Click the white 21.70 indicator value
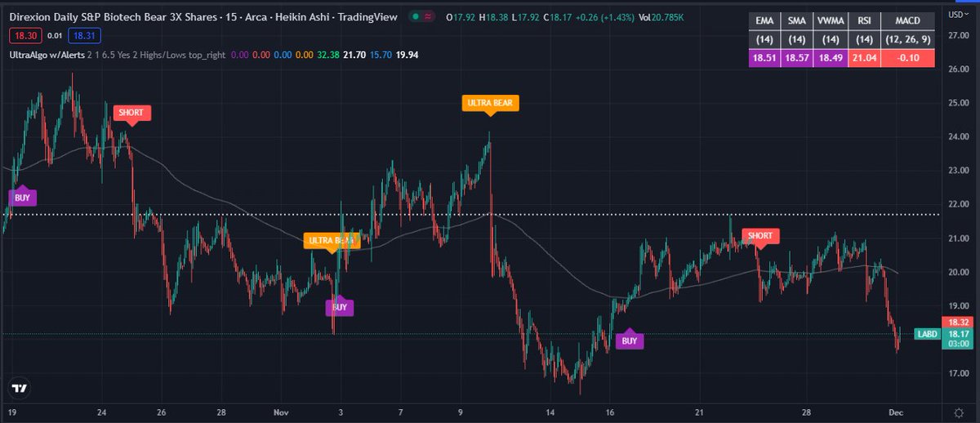The width and height of the screenshot is (980, 423). point(354,55)
